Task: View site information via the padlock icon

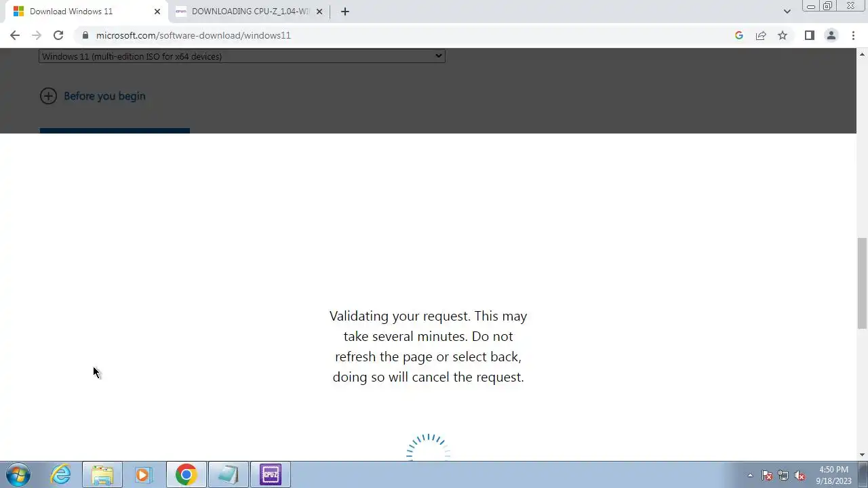Action: 85,35
